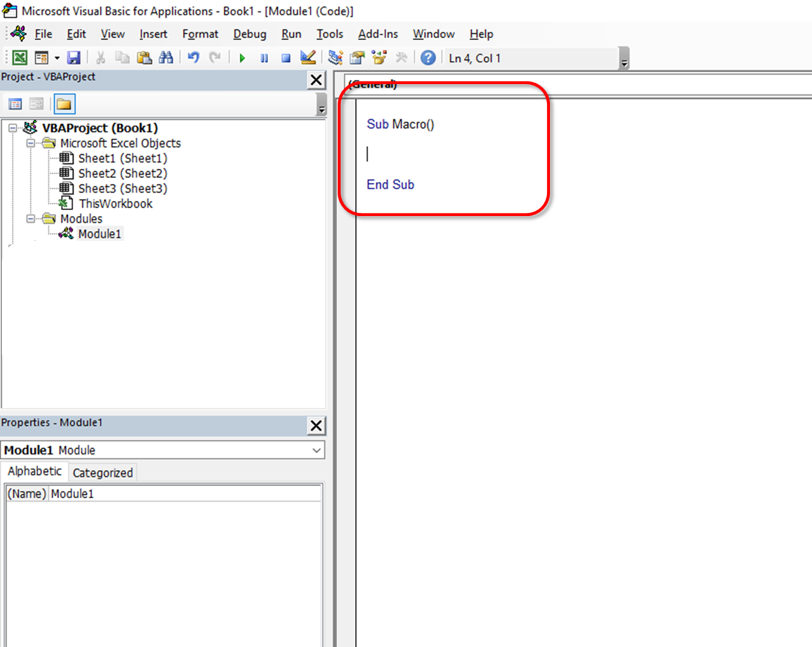812x647 pixels.
Task: Click the Insert UserForm toolbar icon
Action: point(42,57)
